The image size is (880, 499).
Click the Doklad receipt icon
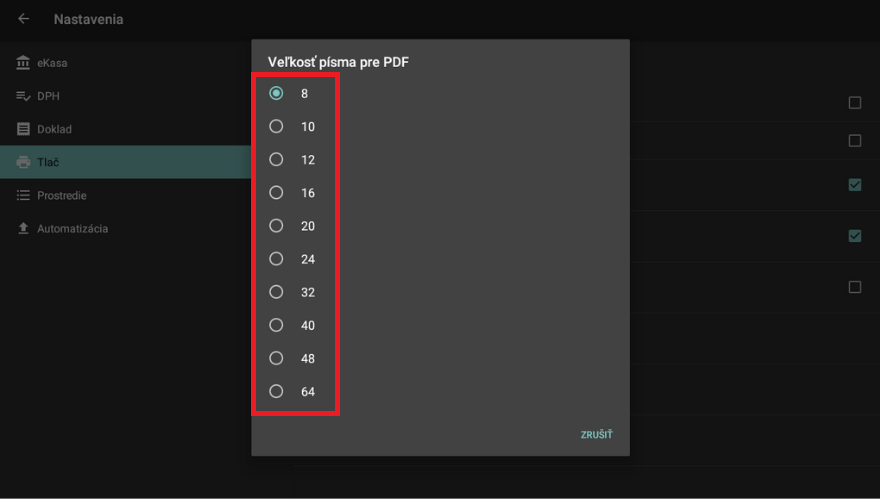[x=23, y=129]
